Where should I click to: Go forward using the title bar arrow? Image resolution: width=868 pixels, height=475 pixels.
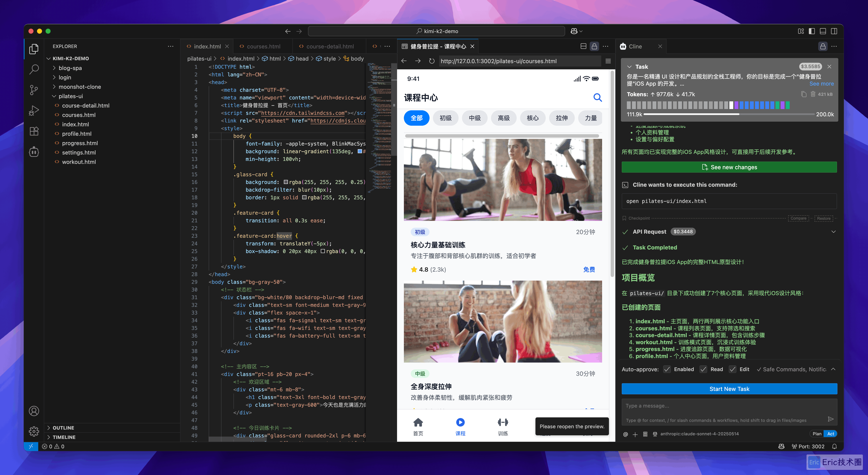[x=299, y=31]
